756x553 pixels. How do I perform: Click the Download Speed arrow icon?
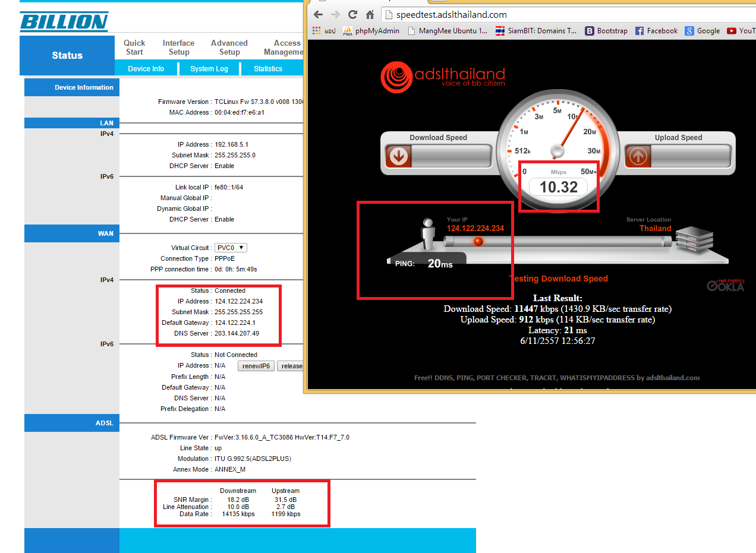pyautogui.click(x=398, y=156)
